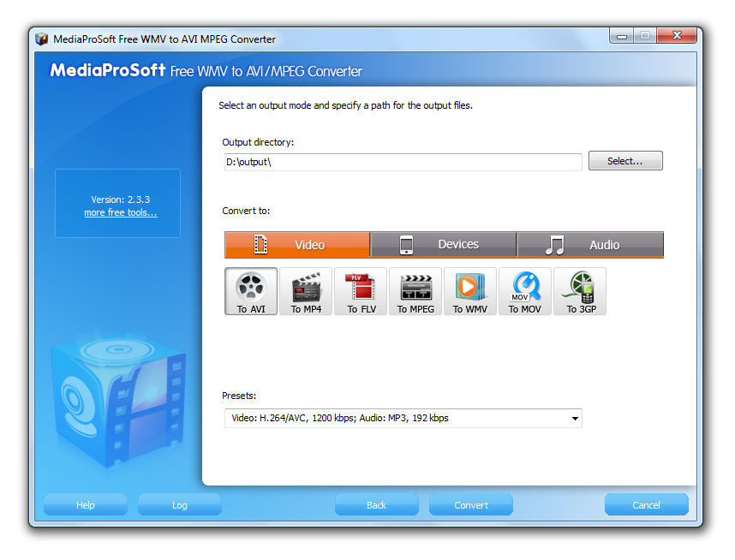Go Back to the previous step

pos(376,505)
